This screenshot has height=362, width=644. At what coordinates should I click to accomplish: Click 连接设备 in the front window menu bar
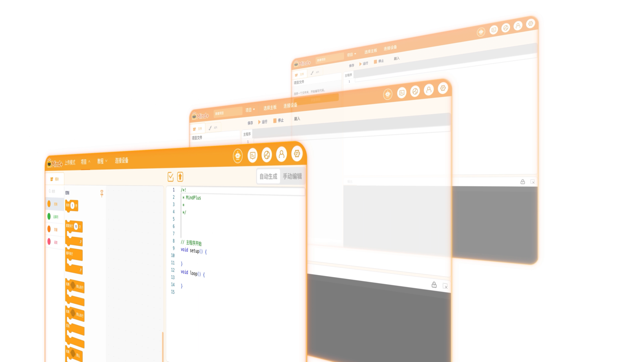[122, 161]
